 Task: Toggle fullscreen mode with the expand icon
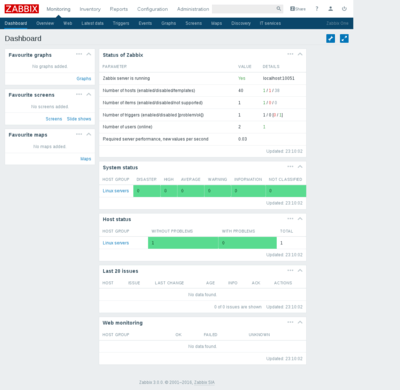point(344,38)
